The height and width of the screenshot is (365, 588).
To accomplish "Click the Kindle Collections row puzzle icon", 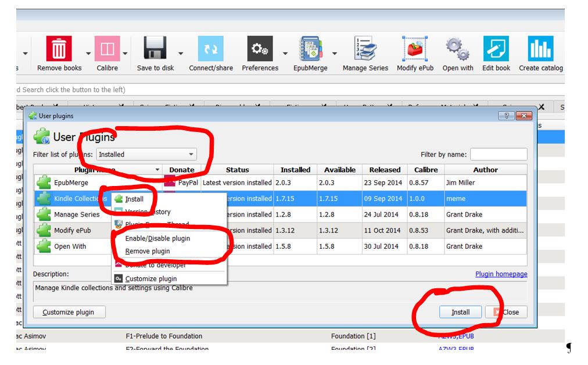I will click(x=44, y=198).
